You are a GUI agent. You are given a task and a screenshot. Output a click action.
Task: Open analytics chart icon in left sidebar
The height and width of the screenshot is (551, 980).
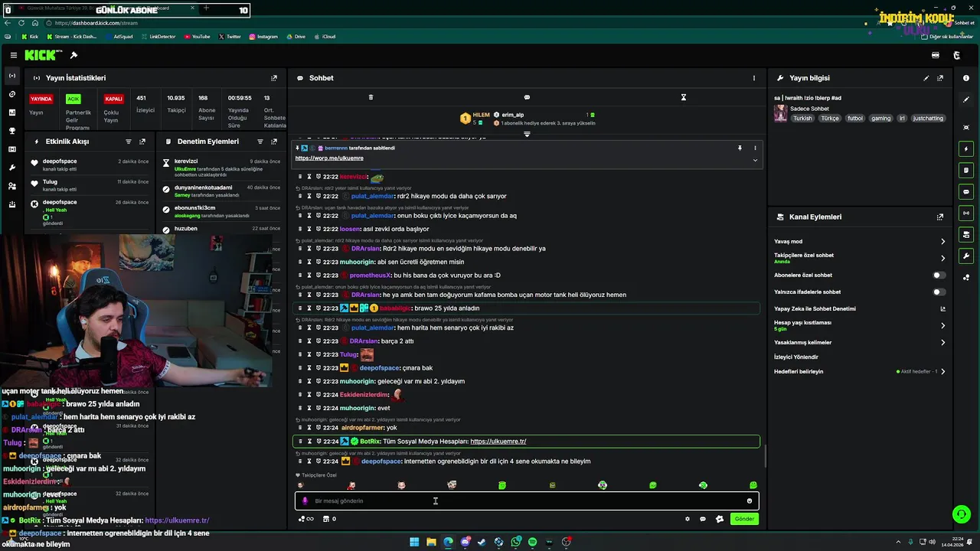[x=11, y=112]
